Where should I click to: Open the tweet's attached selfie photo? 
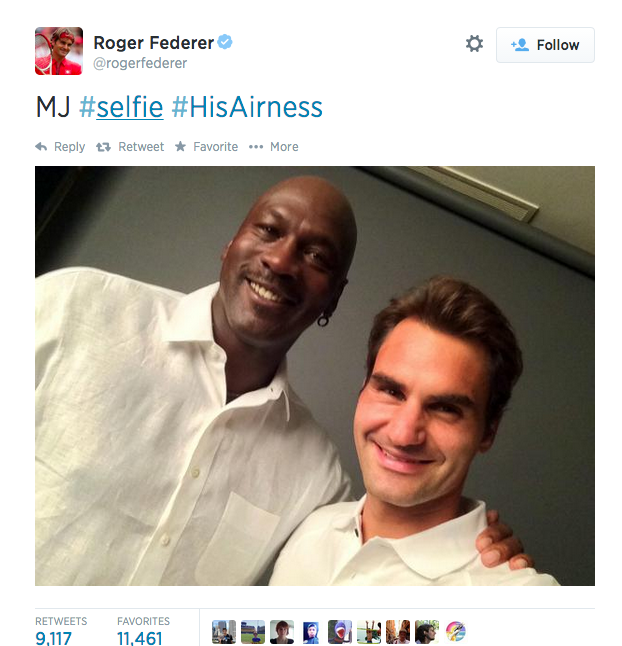tap(315, 376)
